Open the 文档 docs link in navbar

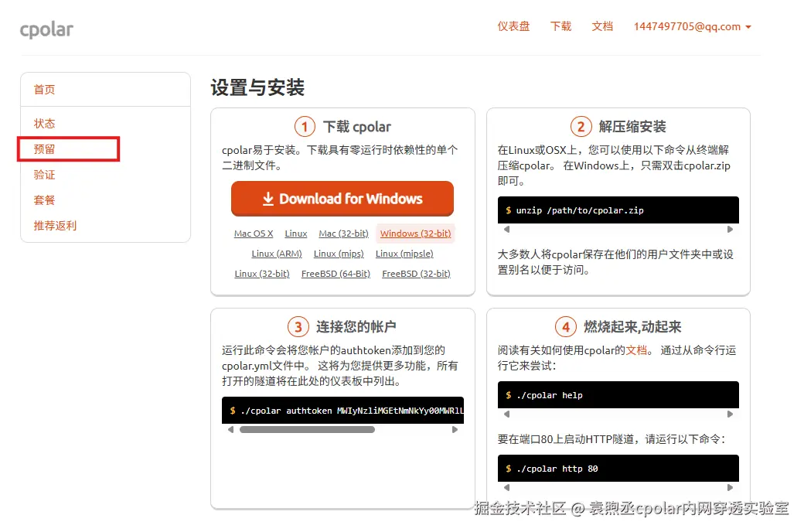pos(602,26)
